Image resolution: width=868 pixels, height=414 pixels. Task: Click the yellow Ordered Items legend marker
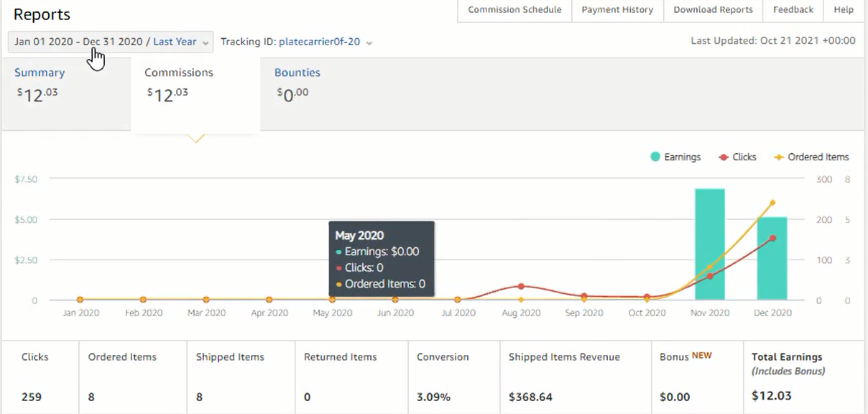point(779,157)
